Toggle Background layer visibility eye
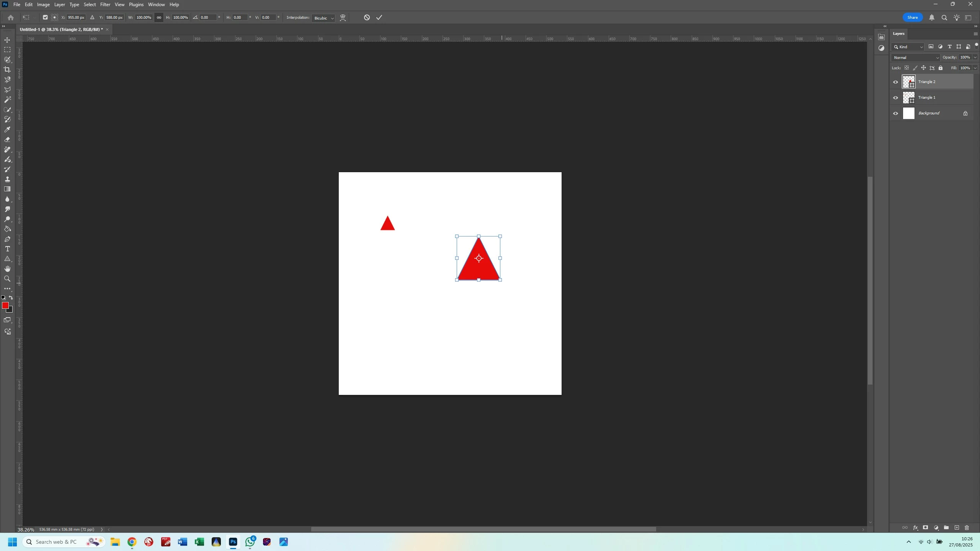 (x=895, y=113)
